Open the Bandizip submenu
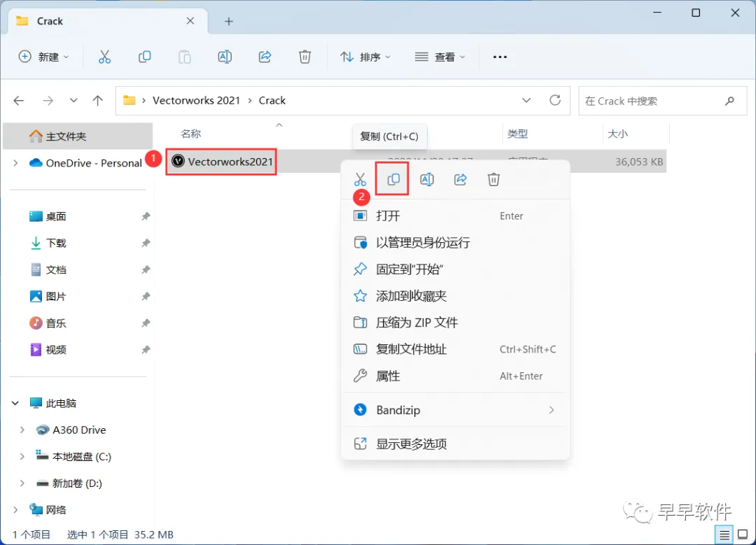 pos(455,410)
